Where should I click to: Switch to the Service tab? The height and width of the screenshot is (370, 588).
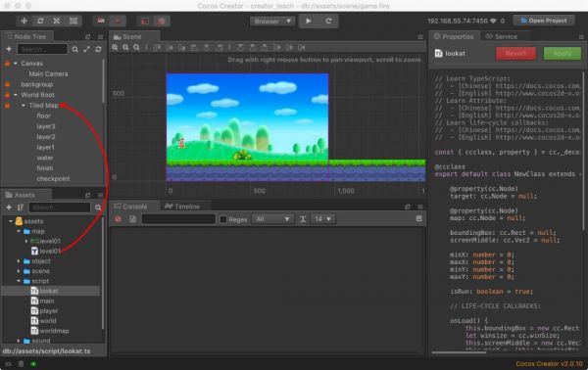pyautogui.click(x=502, y=36)
